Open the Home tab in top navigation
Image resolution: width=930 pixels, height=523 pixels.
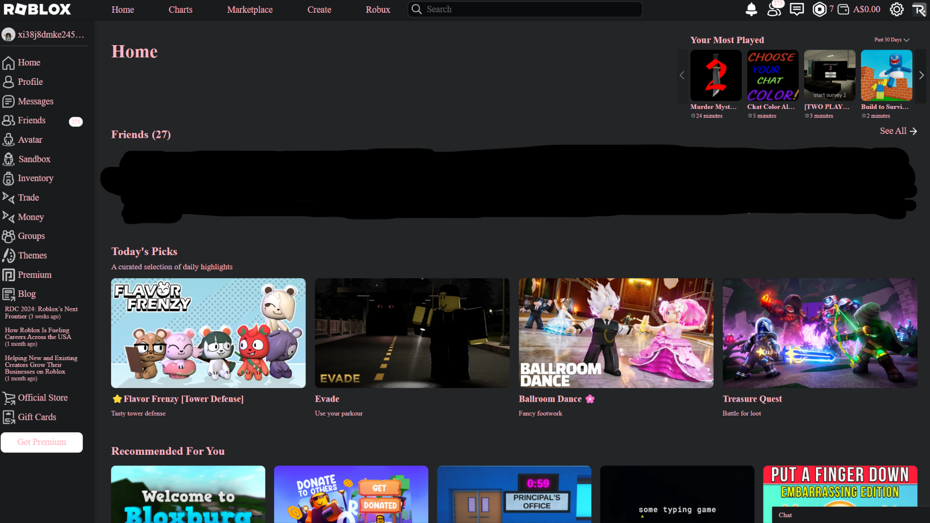click(123, 9)
